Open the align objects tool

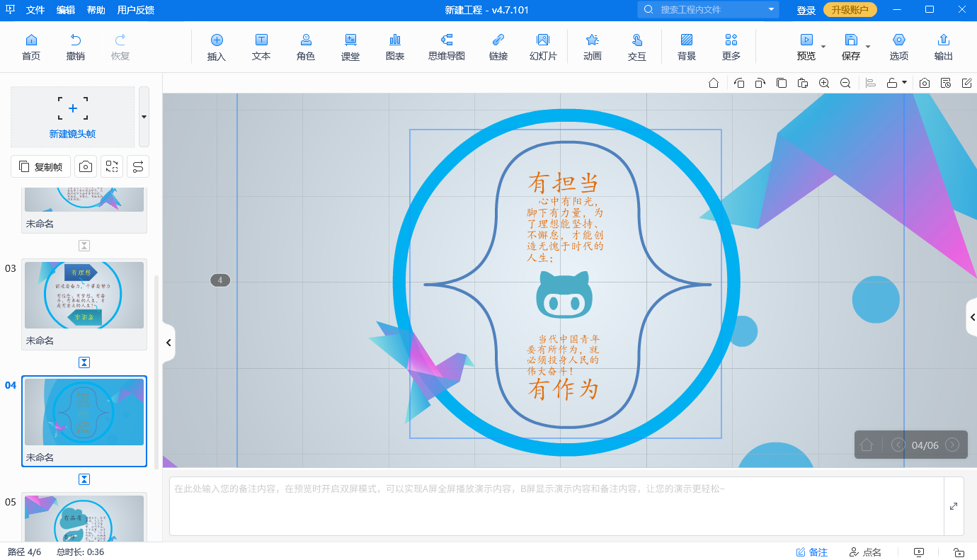coord(872,83)
